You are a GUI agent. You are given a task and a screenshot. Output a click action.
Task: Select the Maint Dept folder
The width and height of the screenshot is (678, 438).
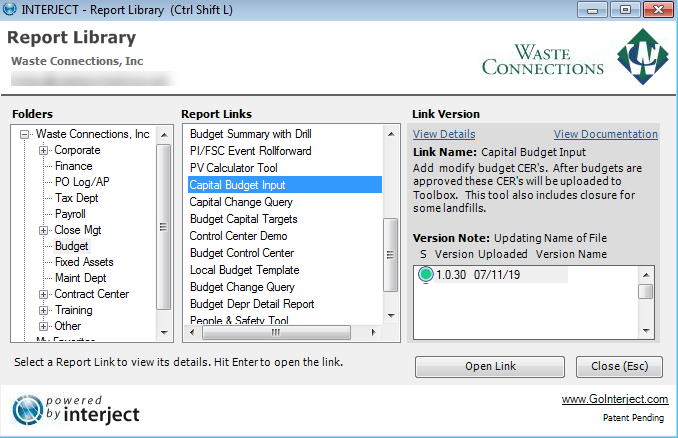click(x=80, y=278)
